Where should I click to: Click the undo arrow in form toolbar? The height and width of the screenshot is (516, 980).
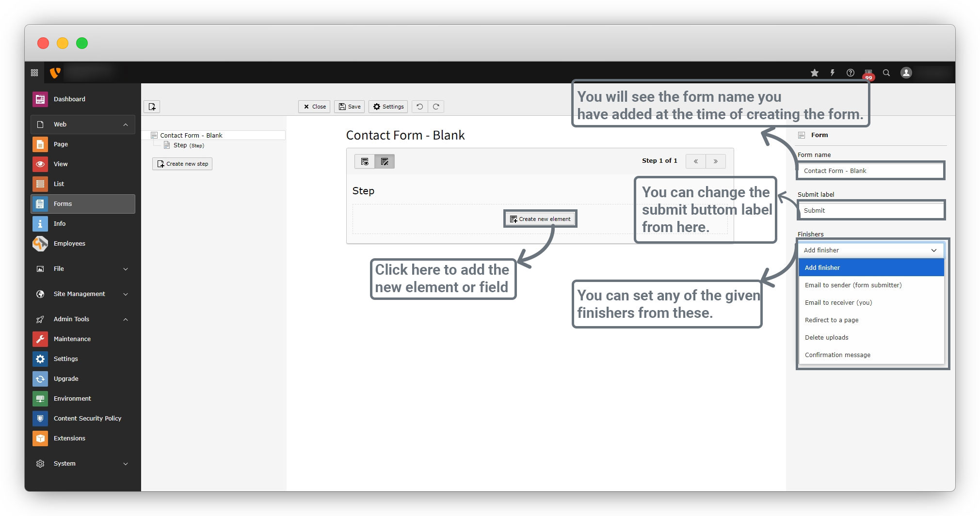(x=419, y=107)
